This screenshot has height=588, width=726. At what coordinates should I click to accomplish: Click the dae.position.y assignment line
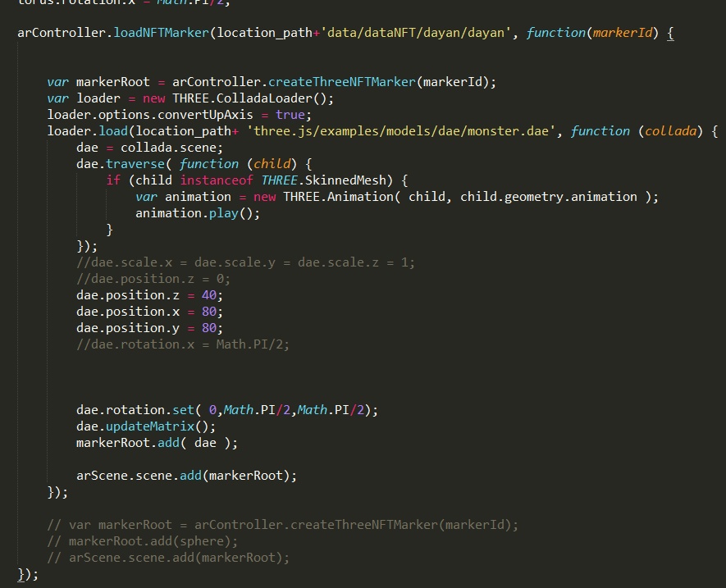coord(149,328)
